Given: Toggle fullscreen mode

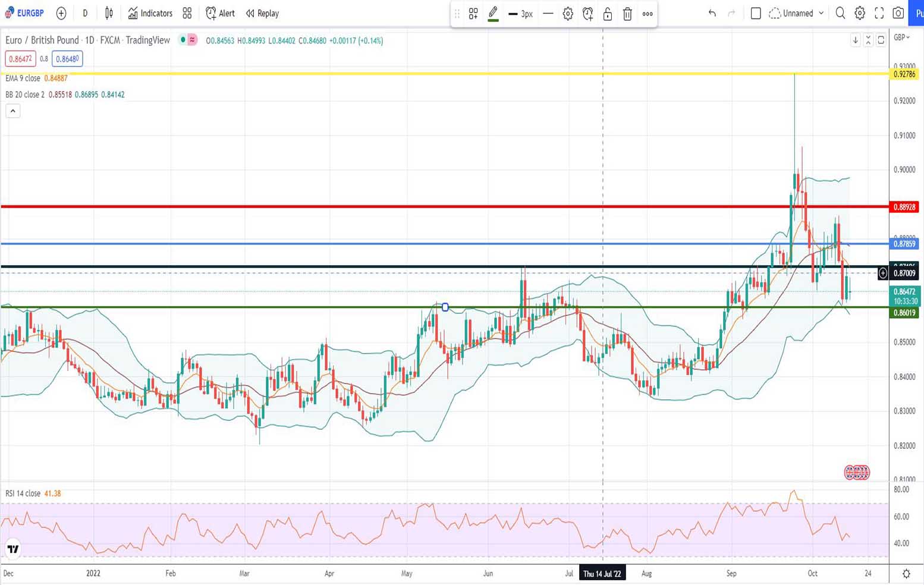Looking at the screenshot, I should (x=879, y=13).
